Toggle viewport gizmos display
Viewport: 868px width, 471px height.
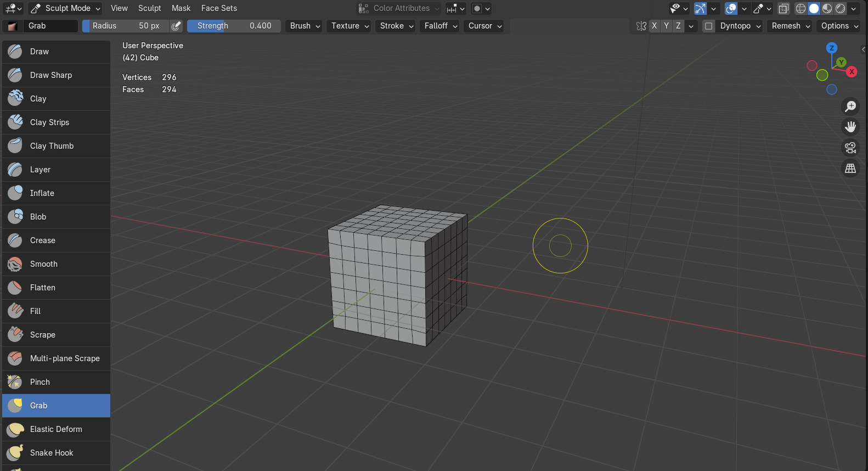coord(700,8)
